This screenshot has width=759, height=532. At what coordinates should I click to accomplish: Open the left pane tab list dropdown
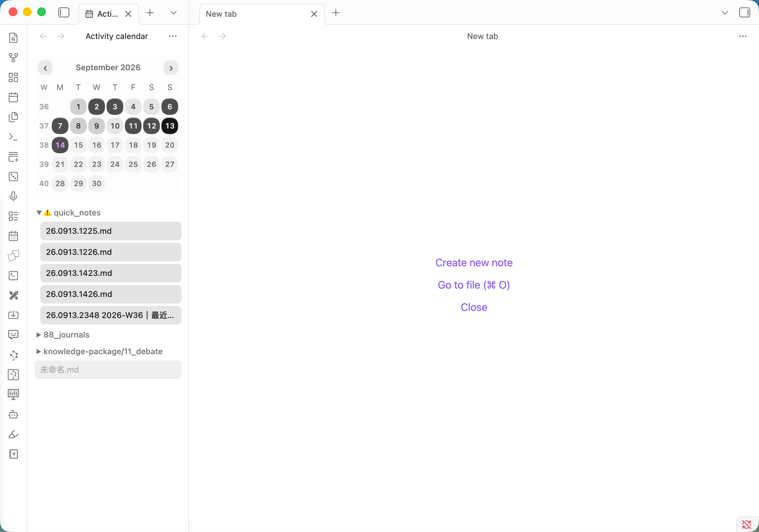pos(173,13)
